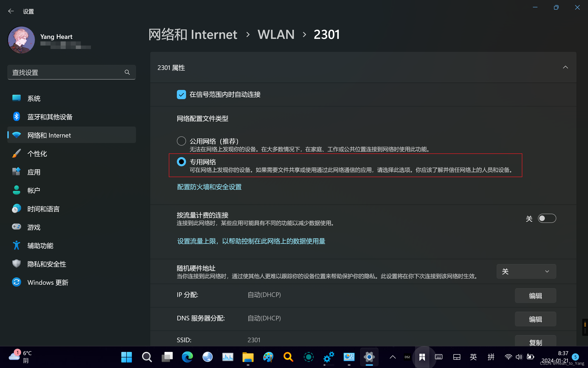Open the weather widget in taskbar

(x=21, y=357)
